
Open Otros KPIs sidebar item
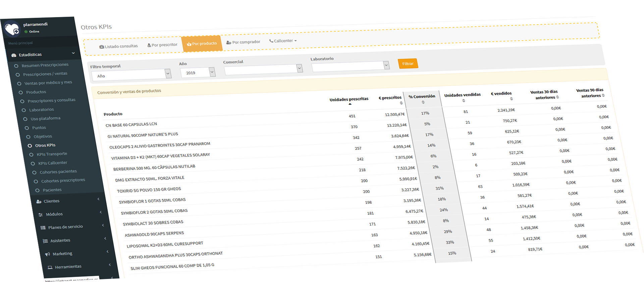[45, 145]
